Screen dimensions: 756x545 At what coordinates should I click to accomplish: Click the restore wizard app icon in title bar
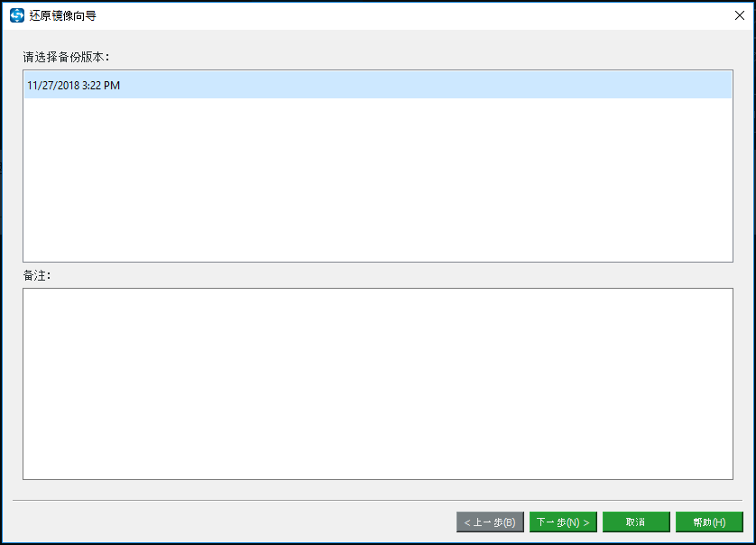click(17, 15)
